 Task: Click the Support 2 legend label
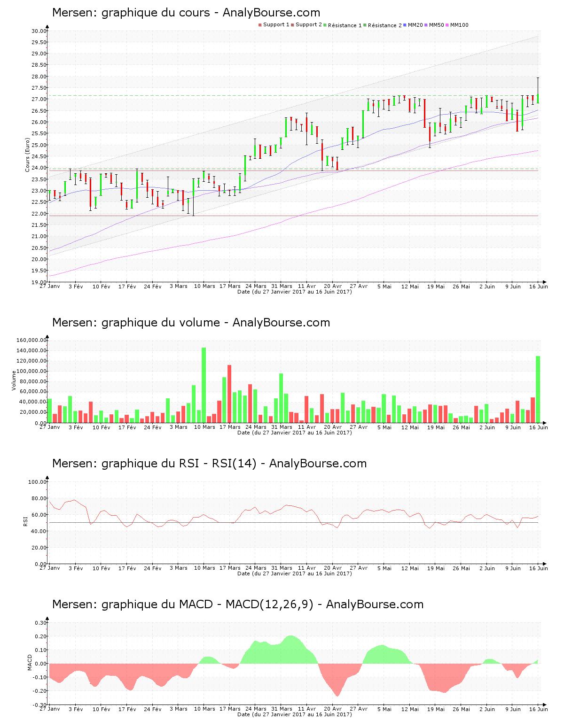pyautogui.click(x=309, y=25)
